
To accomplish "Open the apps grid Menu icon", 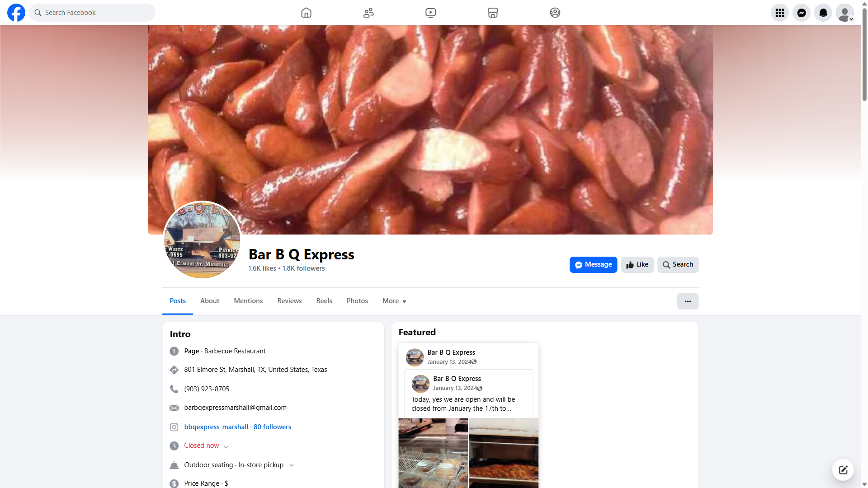I will (x=779, y=13).
